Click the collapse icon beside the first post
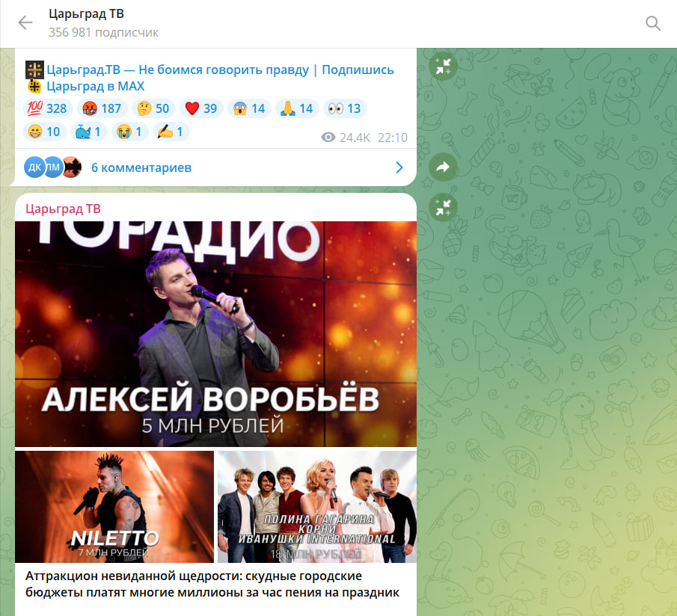Image resolution: width=677 pixels, height=616 pixels. 443,67
